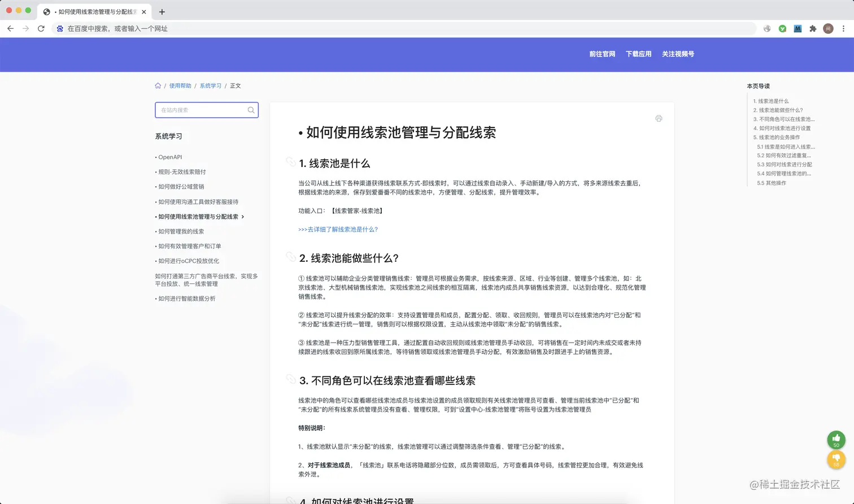Select 如何使用线索池管理与分配线索 in the sidebar
This screenshot has height=504, width=854.
(x=198, y=217)
